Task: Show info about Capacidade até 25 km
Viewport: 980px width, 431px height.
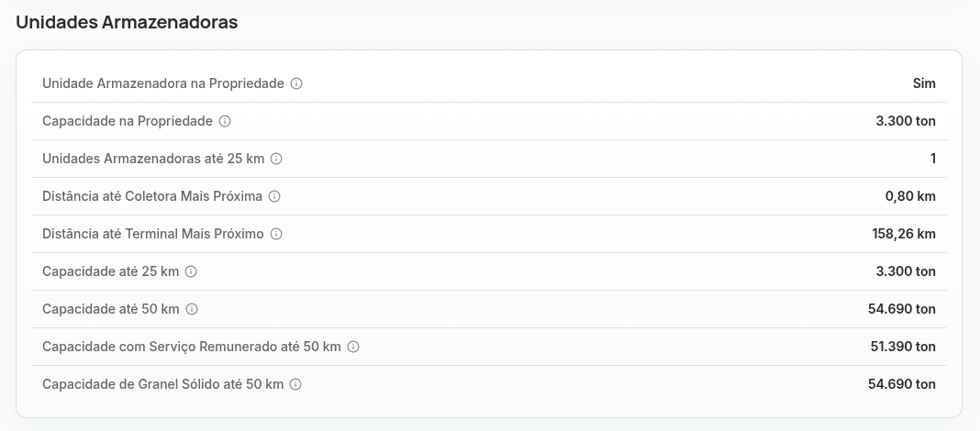Action: (191, 271)
